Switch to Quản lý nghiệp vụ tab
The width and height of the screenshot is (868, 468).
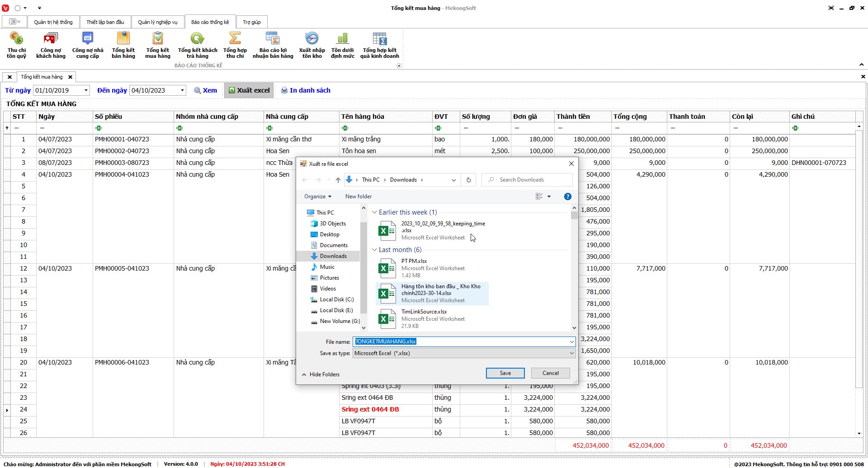click(x=157, y=22)
